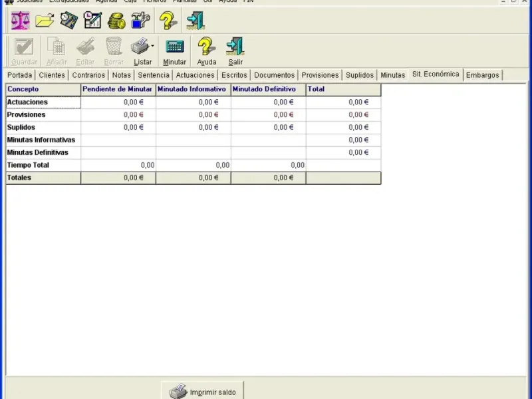The width and height of the screenshot is (532, 399).
Task: Click the Total column header
Action: [x=343, y=90]
